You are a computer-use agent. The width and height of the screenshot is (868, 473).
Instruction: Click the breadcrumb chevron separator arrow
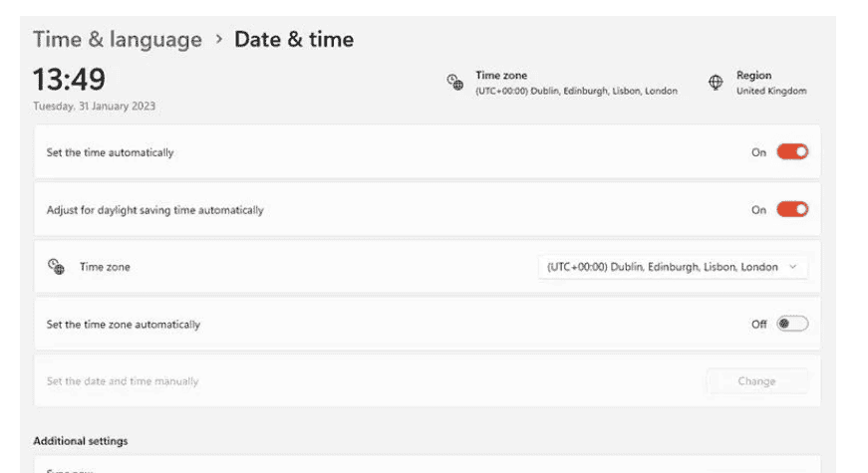coord(218,40)
